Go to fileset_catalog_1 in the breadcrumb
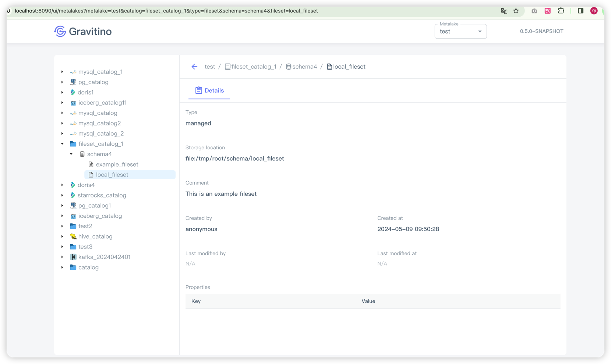The width and height of the screenshot is (611, 364). [253, 67]
